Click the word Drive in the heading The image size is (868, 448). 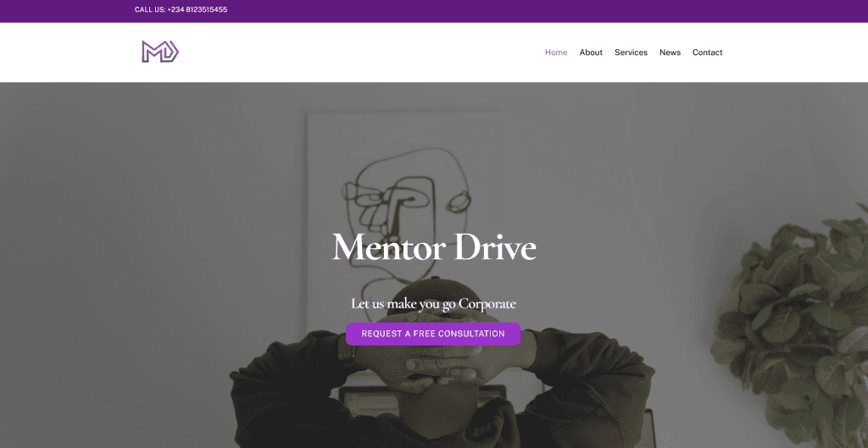(495, 246)
